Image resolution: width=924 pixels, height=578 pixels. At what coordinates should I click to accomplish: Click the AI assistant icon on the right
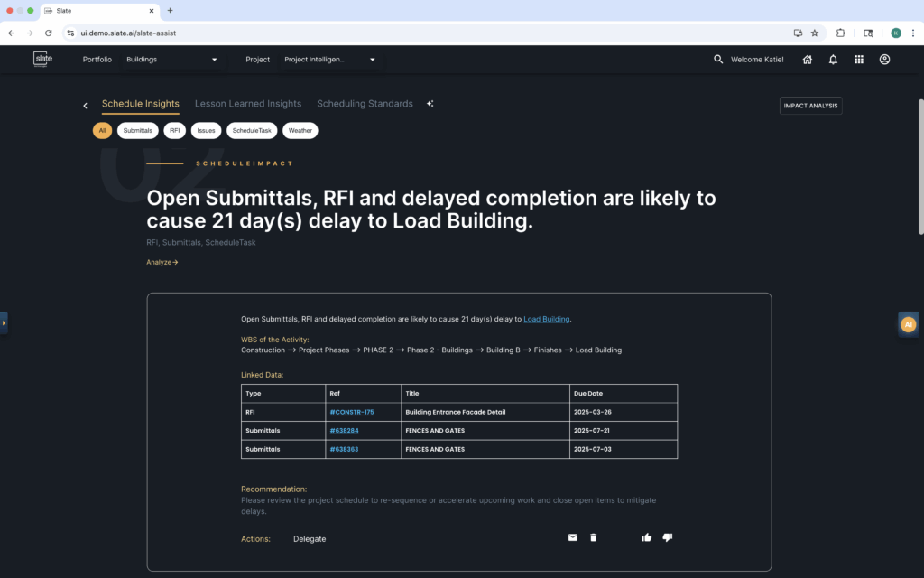tap(908, 323)
